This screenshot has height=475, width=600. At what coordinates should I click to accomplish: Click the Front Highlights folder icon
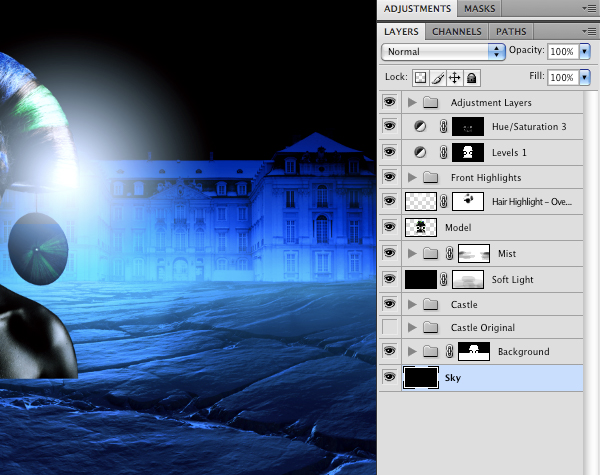pos(430,178)
